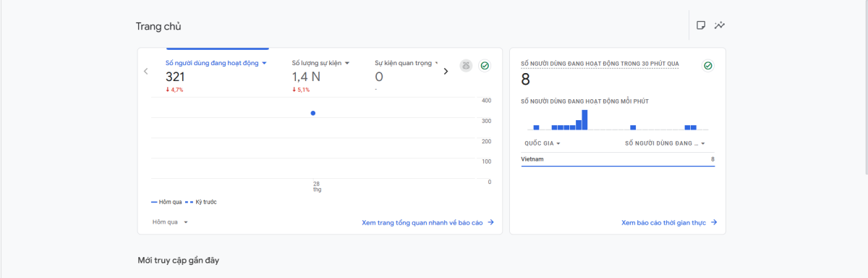Click green check icon in realtime card
868x278 pixels.
pyautogui.click(x=708, y=66)
